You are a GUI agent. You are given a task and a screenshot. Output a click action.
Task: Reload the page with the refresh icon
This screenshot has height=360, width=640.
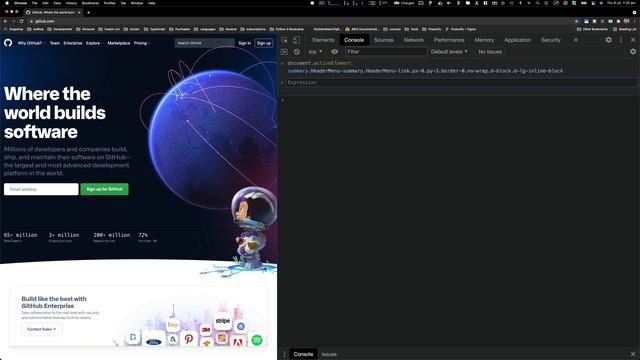22,21
